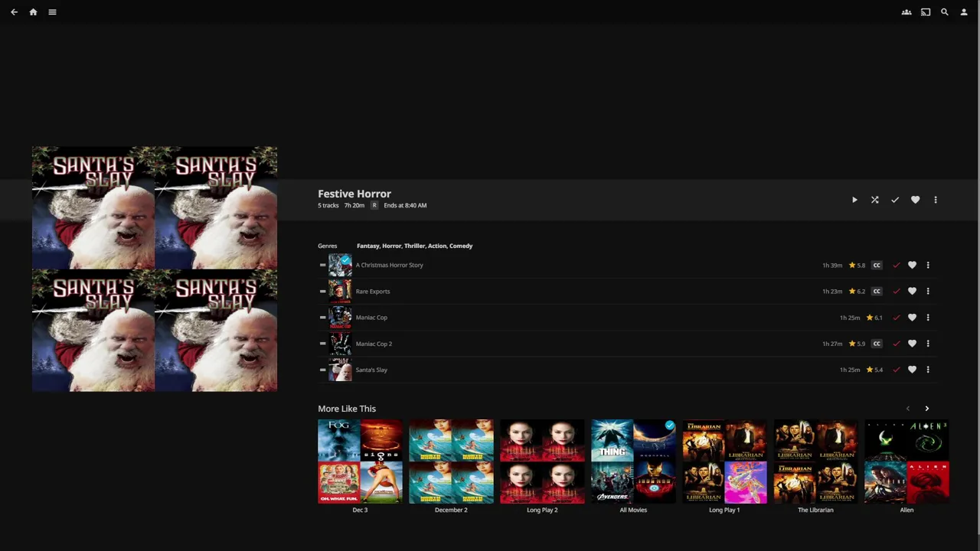Open the A Christmas Horror Story title
This screenshot has width=980, height=551.
click(389, 265)
